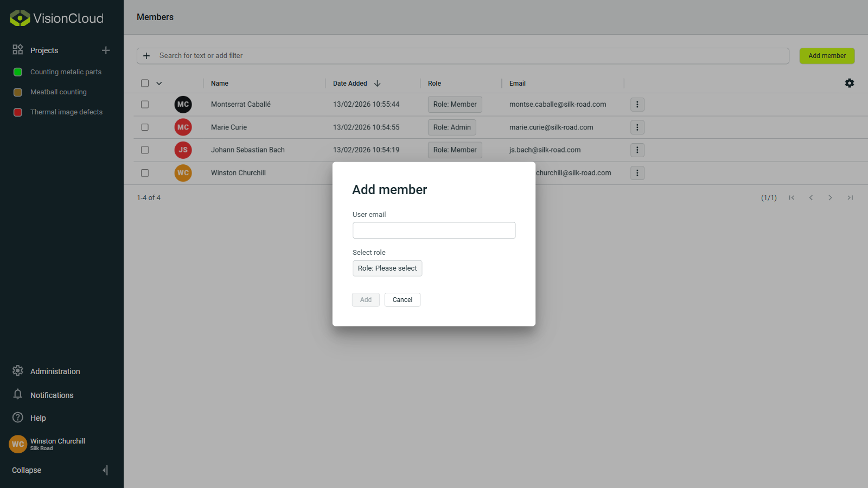Expand the selection options chevron in header
Image resolution: width=868 pixels, height=488 pixels.
pos(159,84)
